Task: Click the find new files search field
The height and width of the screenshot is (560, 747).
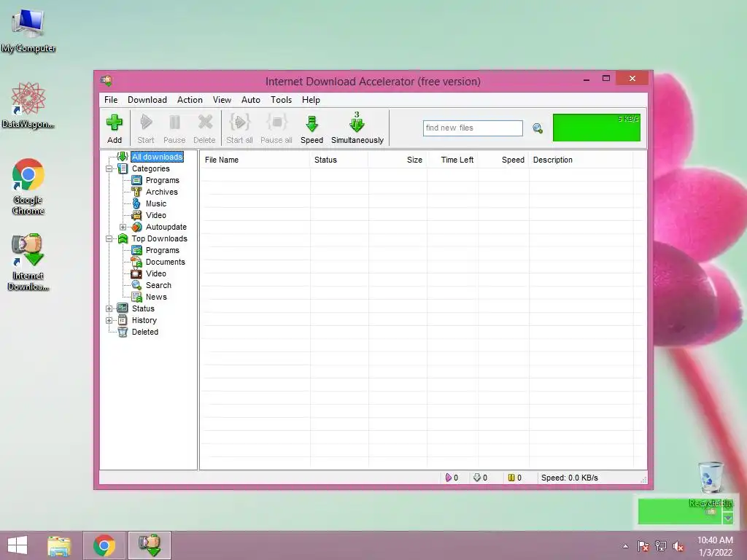Action: tap(473, 128)
